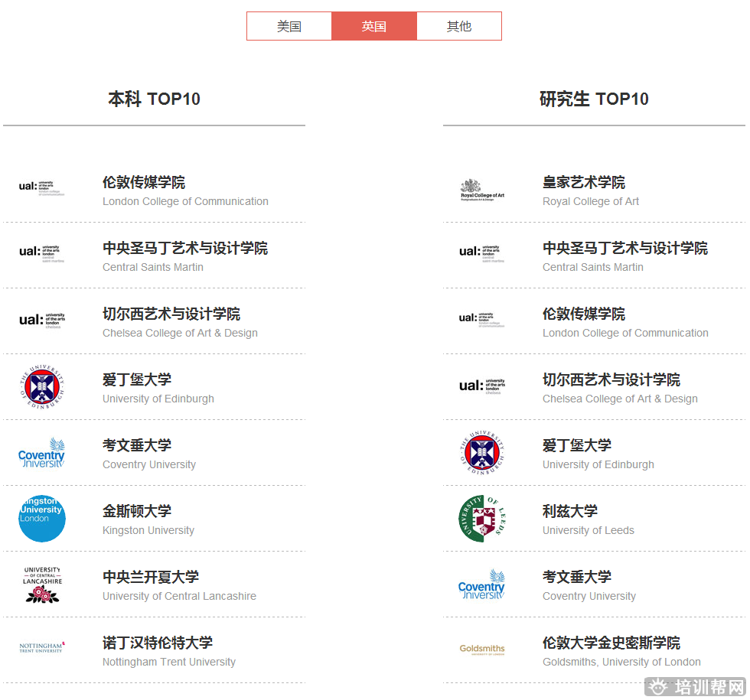The height and width of the screenshot is (700, 750).
Task: Click the Royal College of Art logo
Action: (x=482, y=190)
